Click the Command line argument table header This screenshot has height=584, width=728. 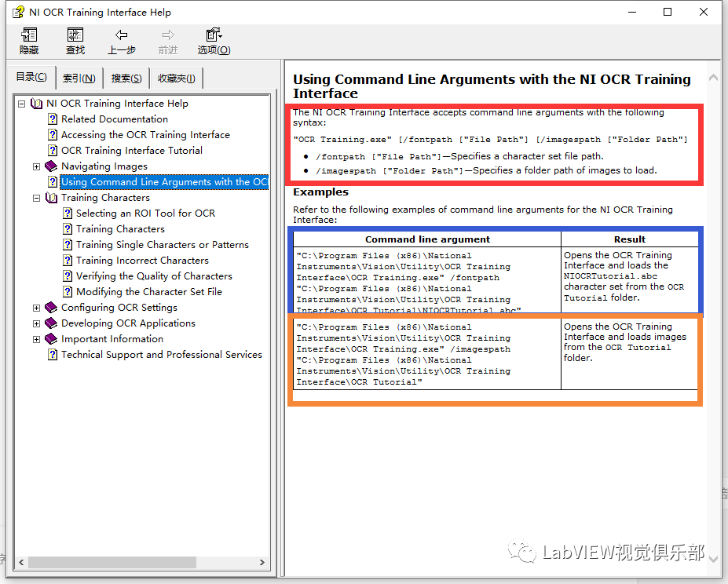tap(427, 239)
